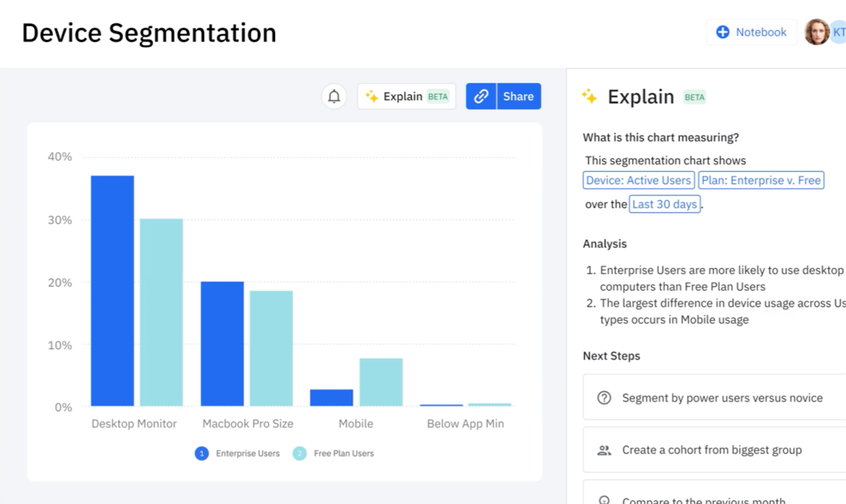The image size is (846, 504).
Task: Click the Enterprise Users Desktop Monitor bar
Action: [x=112, y=291]
